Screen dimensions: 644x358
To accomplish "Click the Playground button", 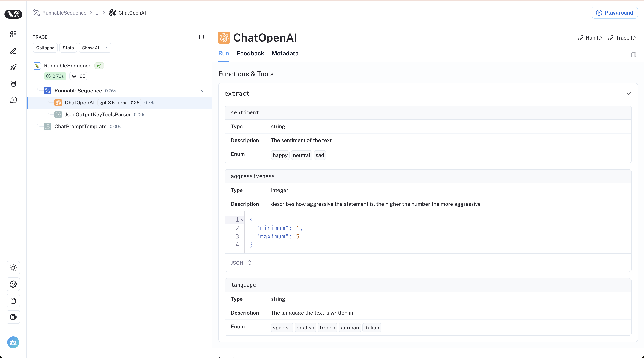I will click(x=615, y=13).
